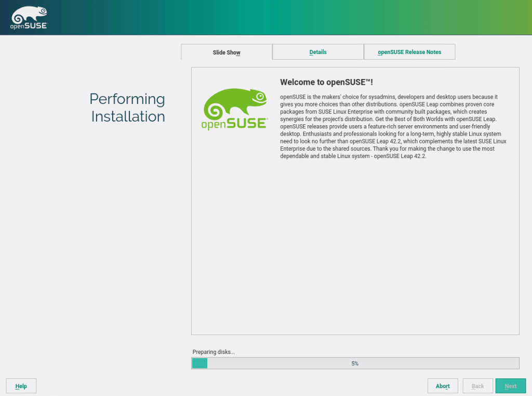The width and height of the screenshot is (532, 396).
Task: Click the 5% progress bar
Action: pyautogui.click(x=355, y=363)
